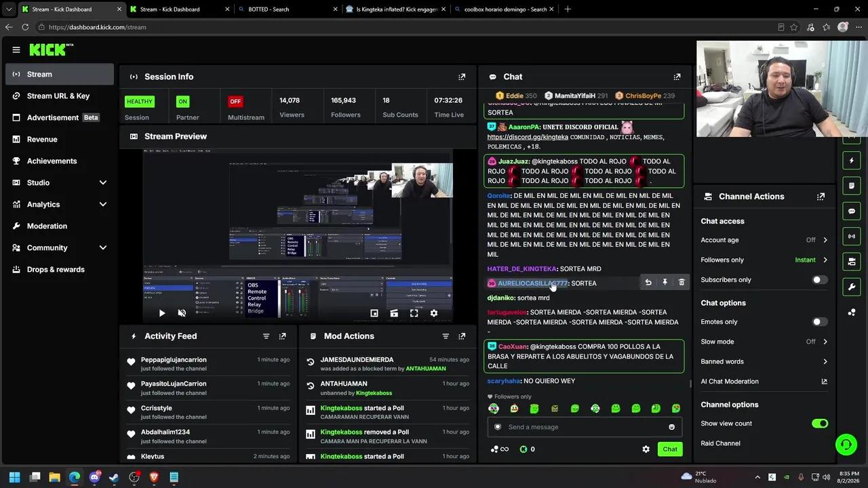Open Revenue page in sidebar
The image size is (868, 488).
point(60,139)
